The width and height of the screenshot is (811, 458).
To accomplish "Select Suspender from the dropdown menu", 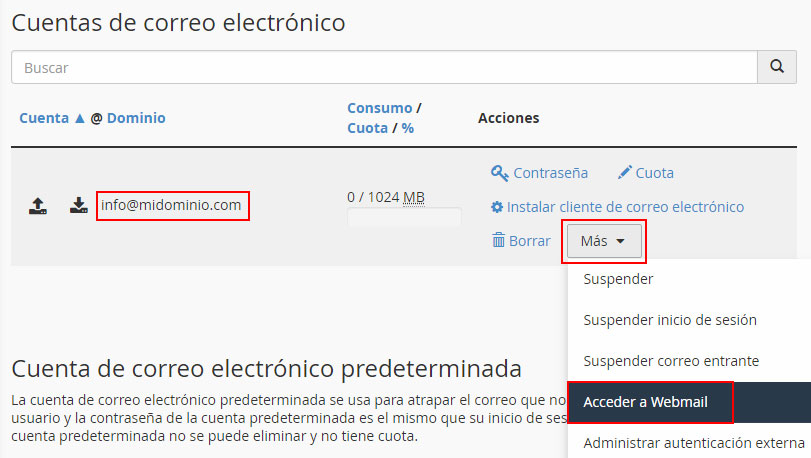I will coord(618,278).
